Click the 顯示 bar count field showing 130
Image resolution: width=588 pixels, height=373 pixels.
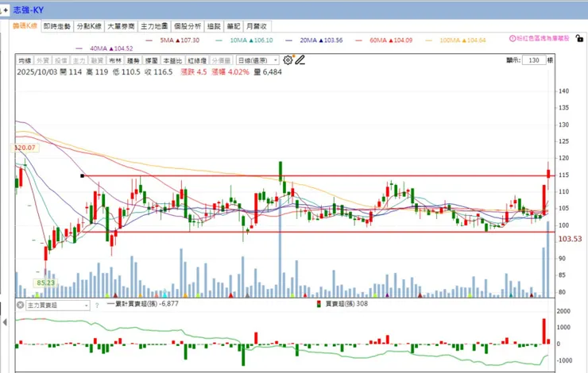pos(534,60)
